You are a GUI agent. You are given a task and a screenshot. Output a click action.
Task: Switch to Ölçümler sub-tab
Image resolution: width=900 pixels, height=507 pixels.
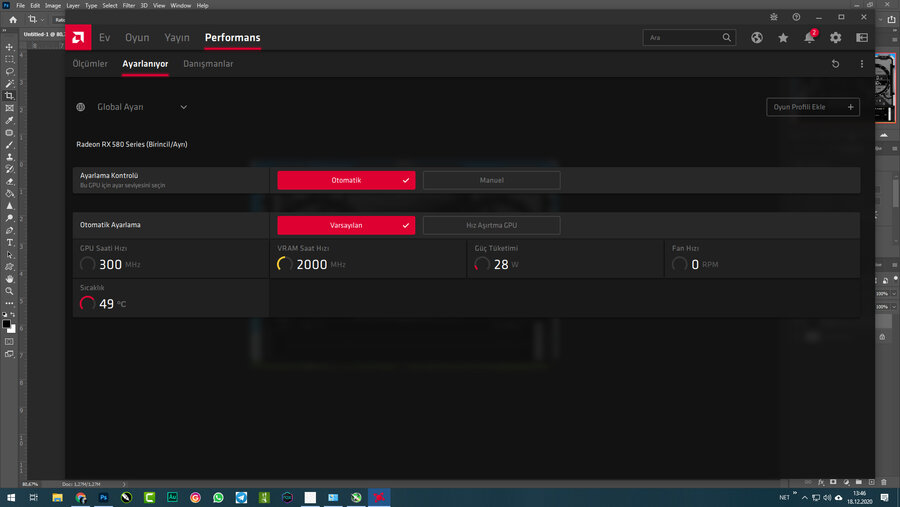click(90, 64)
